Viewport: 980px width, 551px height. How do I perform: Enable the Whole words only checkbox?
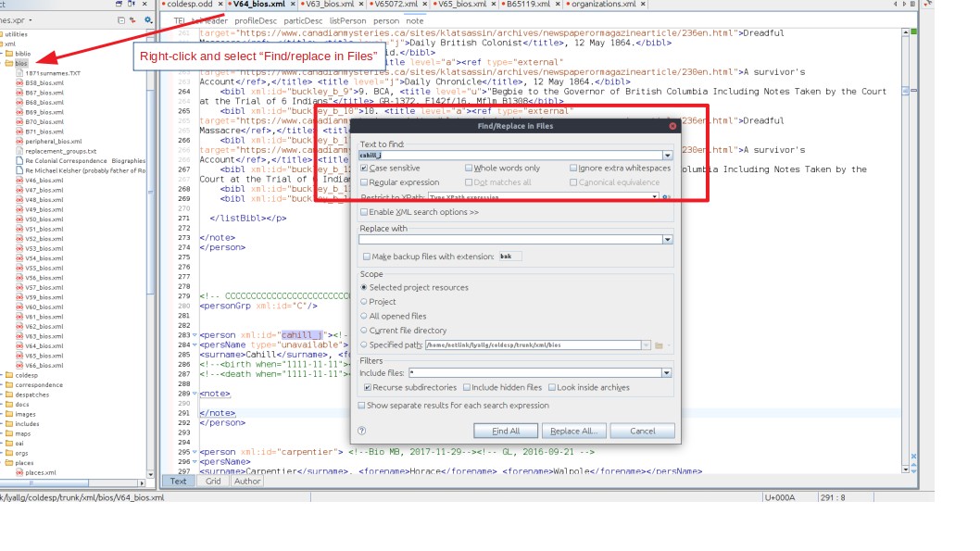[469, 169]
